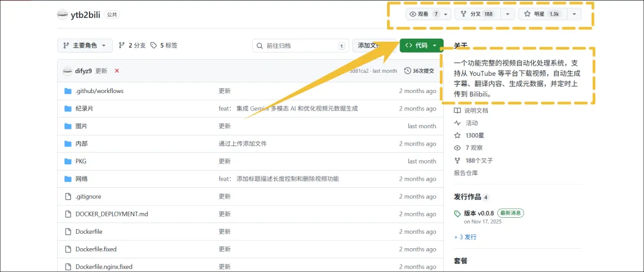Click the folder icon beside 网络
This screenshot has height=272, width=644.
68,179
